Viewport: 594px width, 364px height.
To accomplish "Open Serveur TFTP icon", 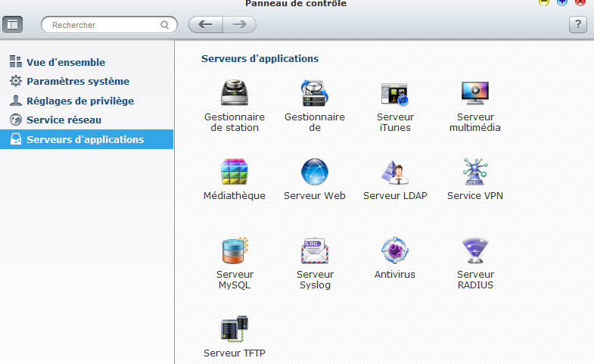I will (x=235, y=328).
